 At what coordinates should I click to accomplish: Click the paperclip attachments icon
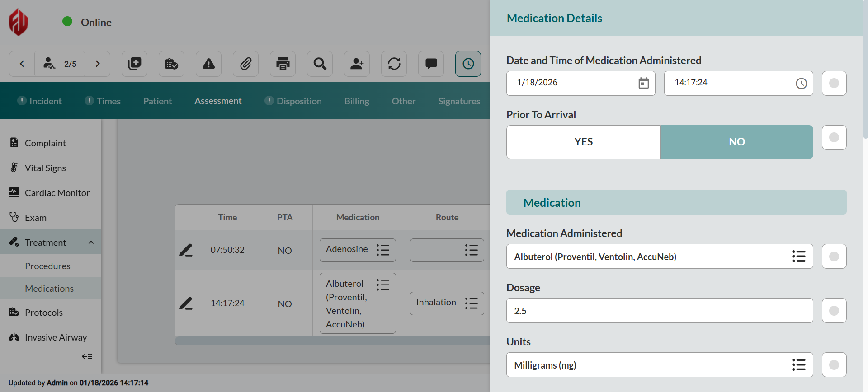coord(246,64)
